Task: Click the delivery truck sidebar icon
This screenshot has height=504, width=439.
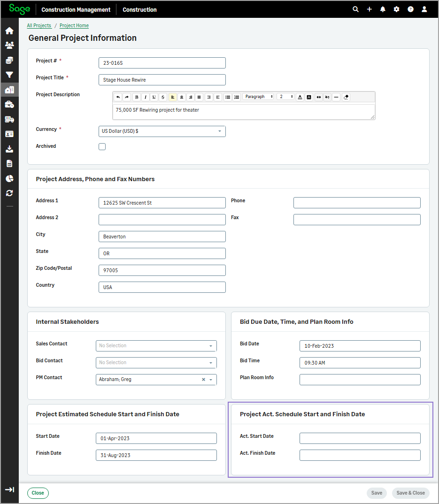Action: pyautogui.click(x=9, y=119)
